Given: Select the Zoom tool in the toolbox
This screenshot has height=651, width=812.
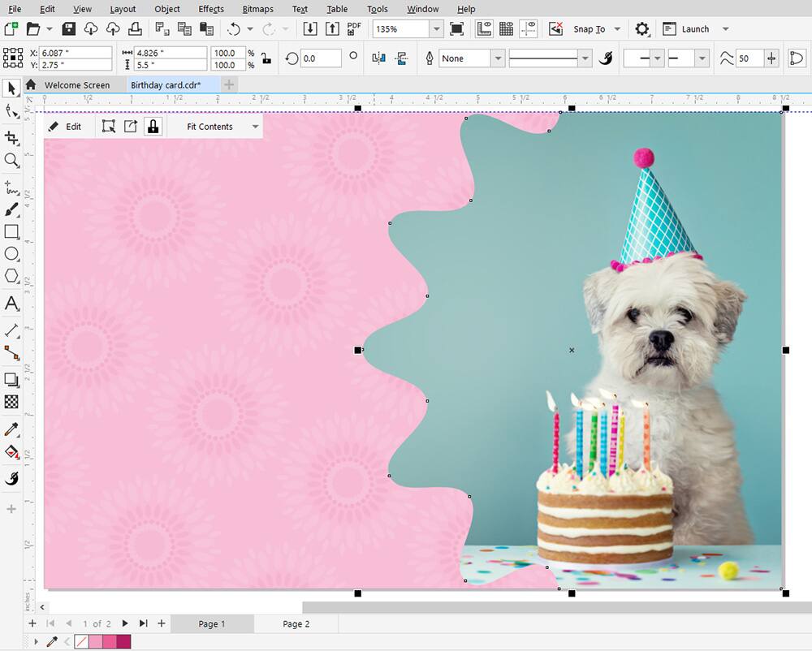Looking at the screenshot, I should pos(12,161).
